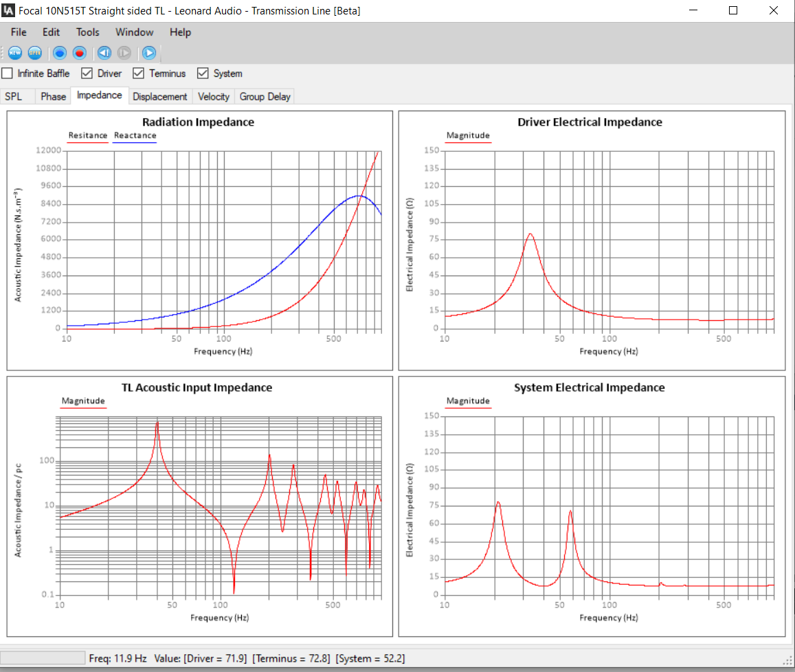Switch to the Phase tab
Viewport: 795px width, 672px height.
tap(53, 96)
